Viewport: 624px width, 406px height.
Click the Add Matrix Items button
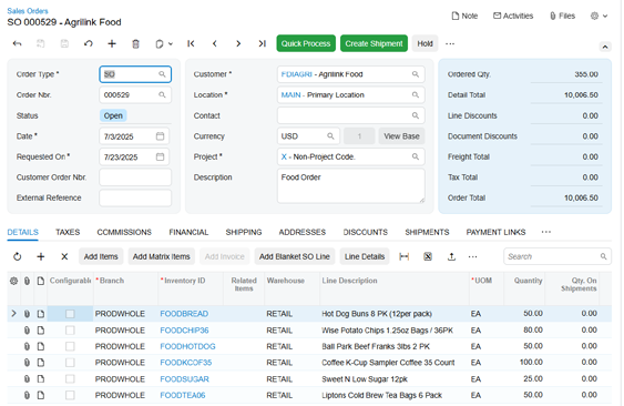tap(161, 257)
